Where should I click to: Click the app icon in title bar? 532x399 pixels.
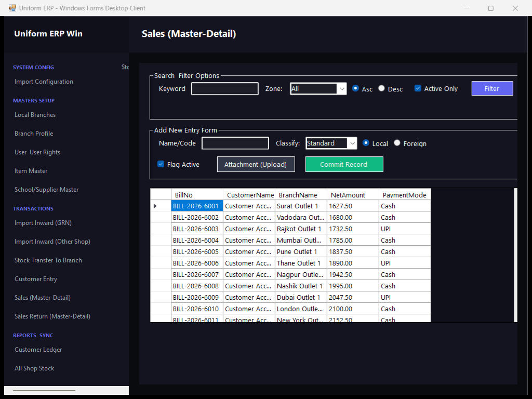[12, 8]
